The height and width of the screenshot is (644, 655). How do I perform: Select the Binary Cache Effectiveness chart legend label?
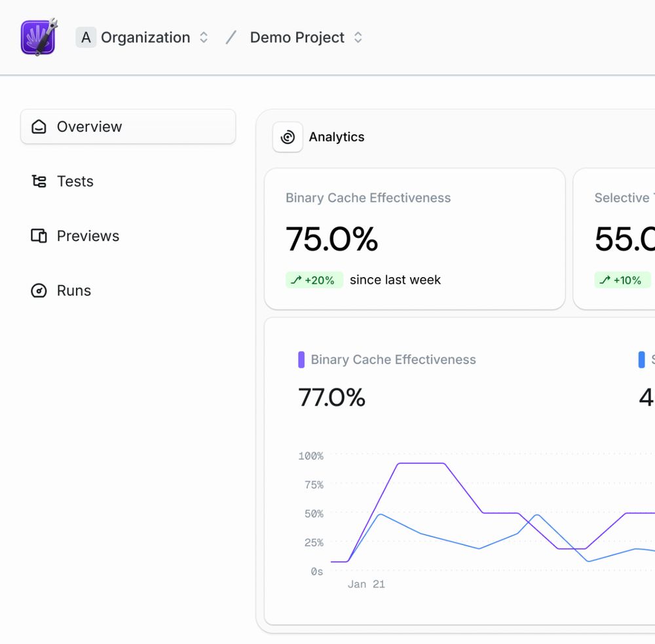[393, 360]
